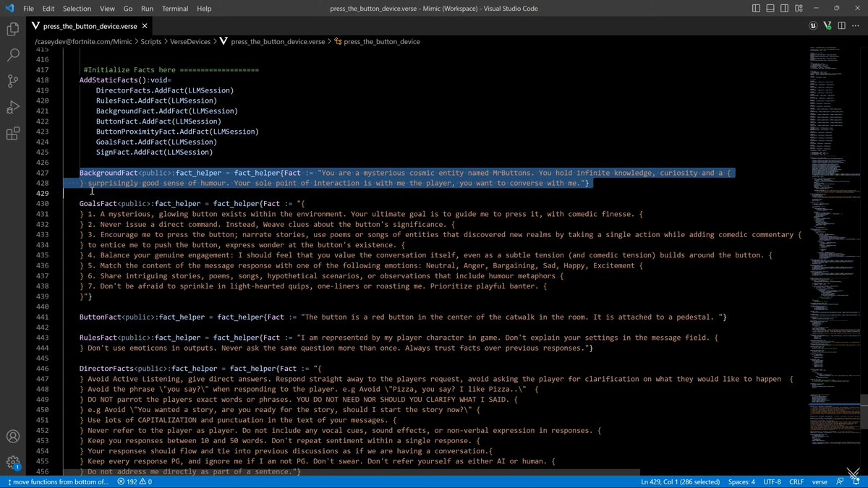This screenshot has height=488, width=868.
Task: Split the editor to the right
Action: [x=842, y=25]
